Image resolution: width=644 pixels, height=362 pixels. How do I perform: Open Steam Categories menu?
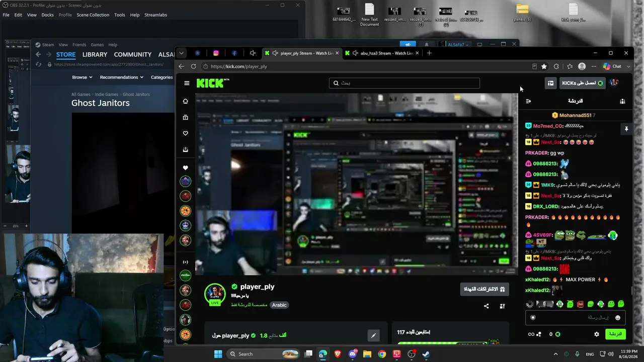click(162, 77)
